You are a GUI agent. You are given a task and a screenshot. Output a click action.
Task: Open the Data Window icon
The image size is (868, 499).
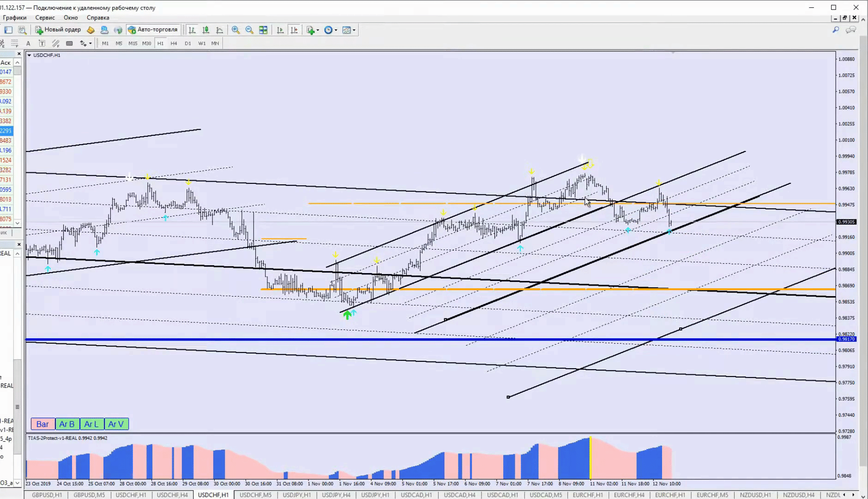pyautogui.click(x=22, y=30)
